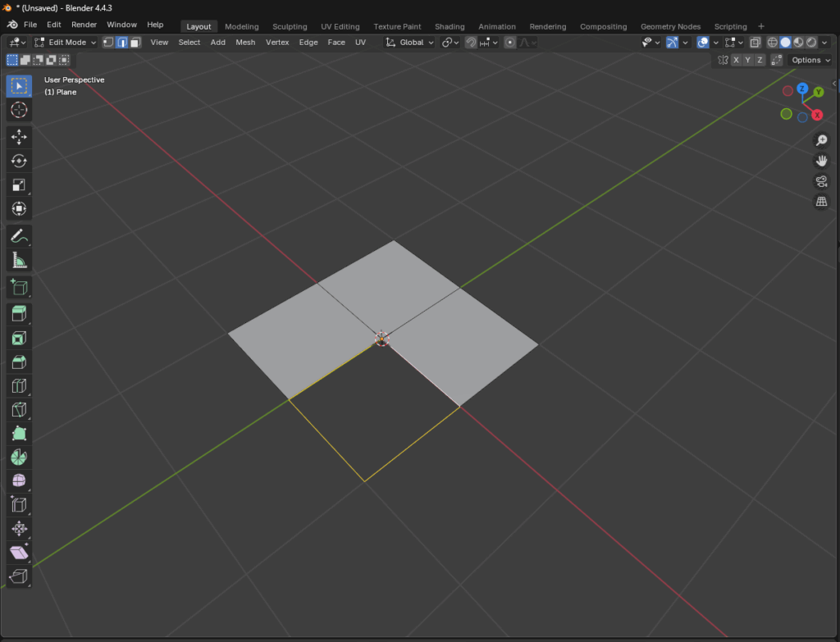The height and width of the screenshot is (642, 840).
Task: Toggle Z axis mirror
Action: tap(760, 60)
